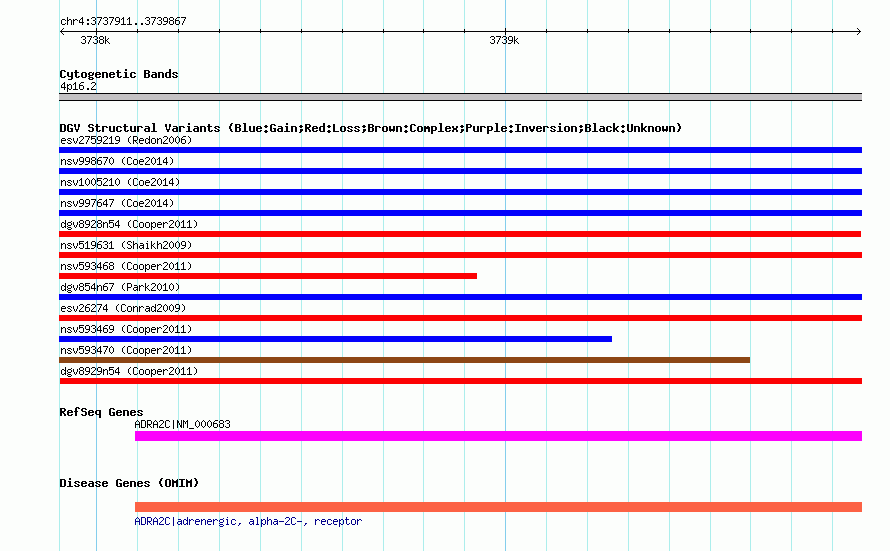
Task: Click the gray 4p16.2 cytogenetic band
Action: 460,97
